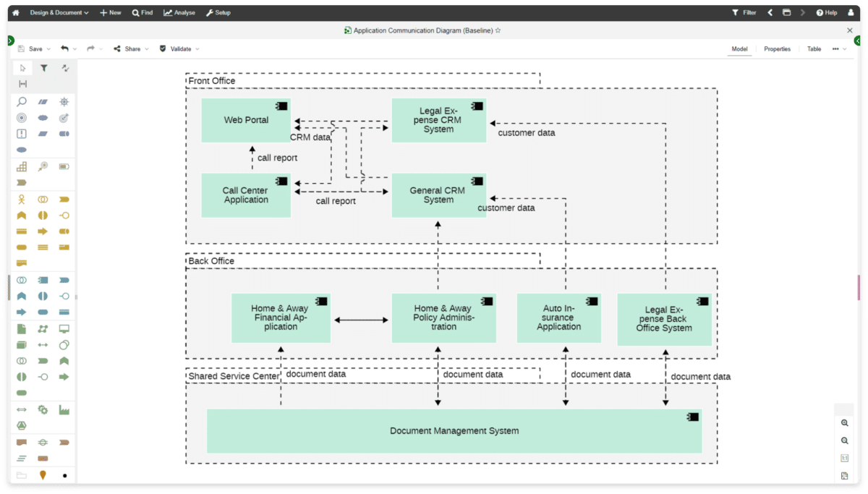
Task: Pick the yellow business interface icon
Action: (x=64, y=215)
